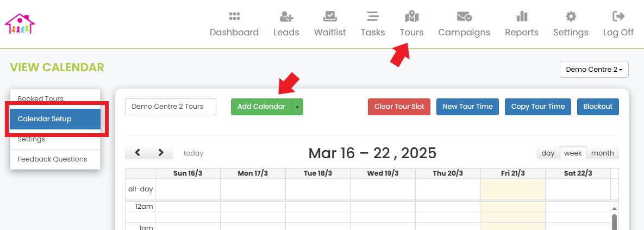Click the Log Off exit icon

(618, 16)
